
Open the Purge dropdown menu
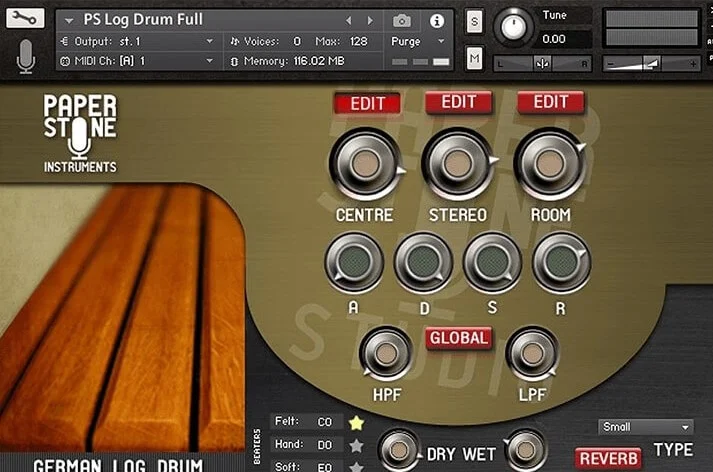tap(418, 42)
